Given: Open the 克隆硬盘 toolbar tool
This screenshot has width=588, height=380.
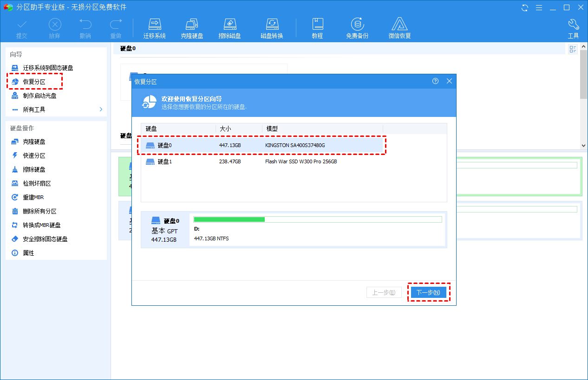Looking at the screenshot, I should 192,29.
